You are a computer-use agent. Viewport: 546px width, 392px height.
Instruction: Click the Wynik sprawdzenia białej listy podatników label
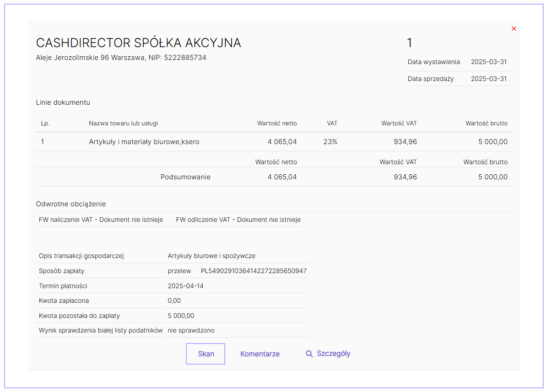101,330
